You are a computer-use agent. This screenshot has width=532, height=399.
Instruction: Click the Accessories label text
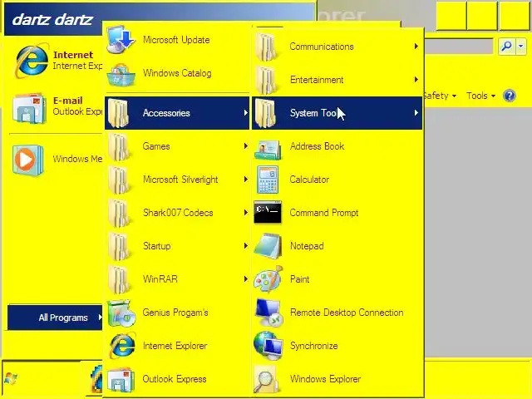[x=166, y=113]
